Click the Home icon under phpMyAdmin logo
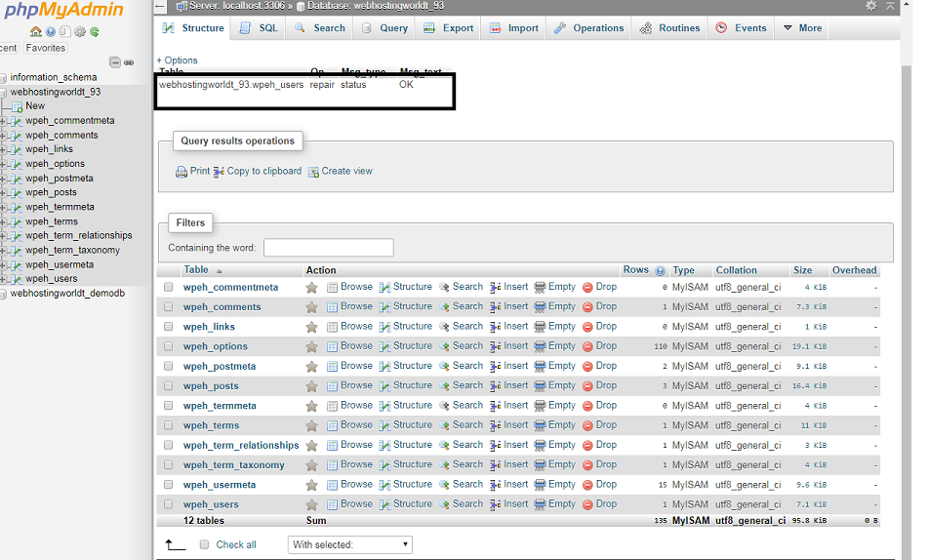The height and width of the screenshot is (560, 929). coord(36,31)
